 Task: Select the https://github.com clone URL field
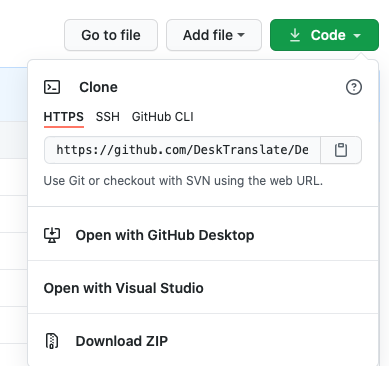(182, 150)
